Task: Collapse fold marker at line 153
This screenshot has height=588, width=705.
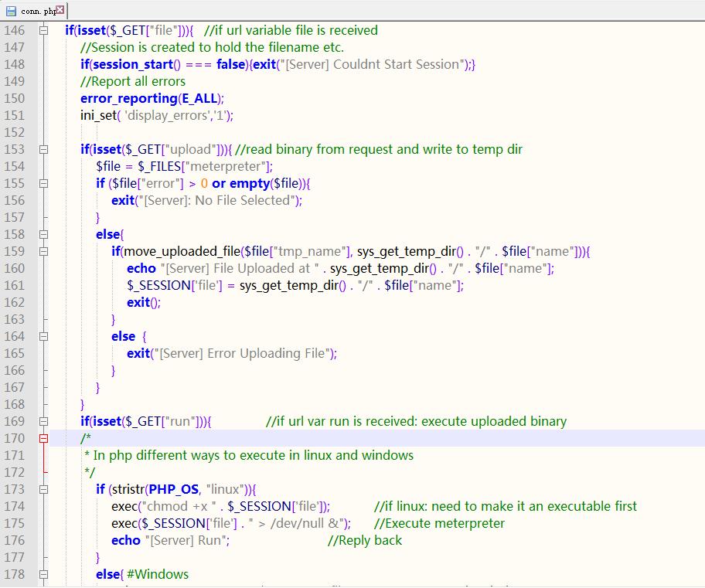Action: click(x=43, y=150)
